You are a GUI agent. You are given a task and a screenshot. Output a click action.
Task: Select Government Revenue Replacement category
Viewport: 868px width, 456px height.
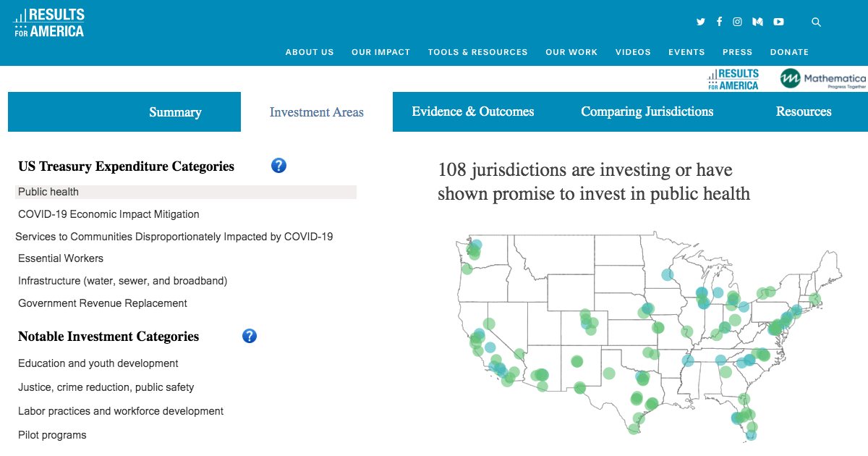tap(103, 303)
